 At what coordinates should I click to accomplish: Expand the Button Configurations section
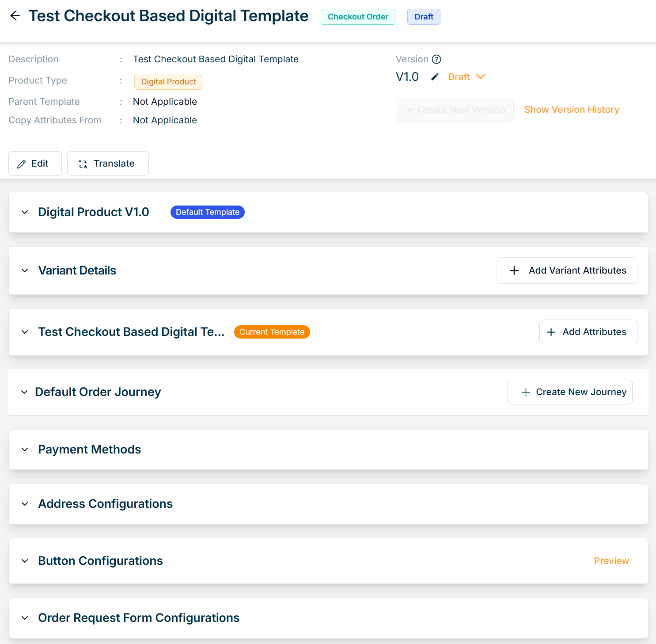coord(25,561)
